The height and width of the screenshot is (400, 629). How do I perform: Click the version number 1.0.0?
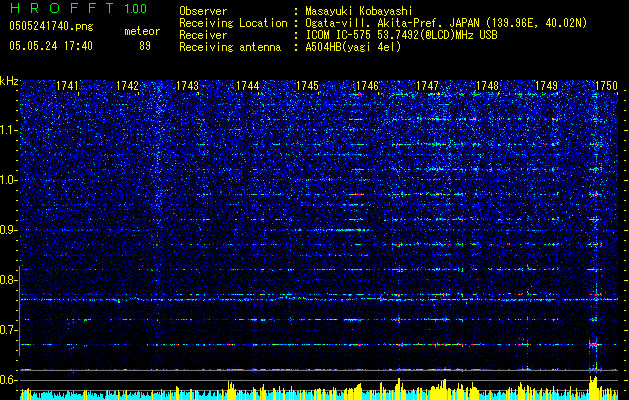(135, 8)
